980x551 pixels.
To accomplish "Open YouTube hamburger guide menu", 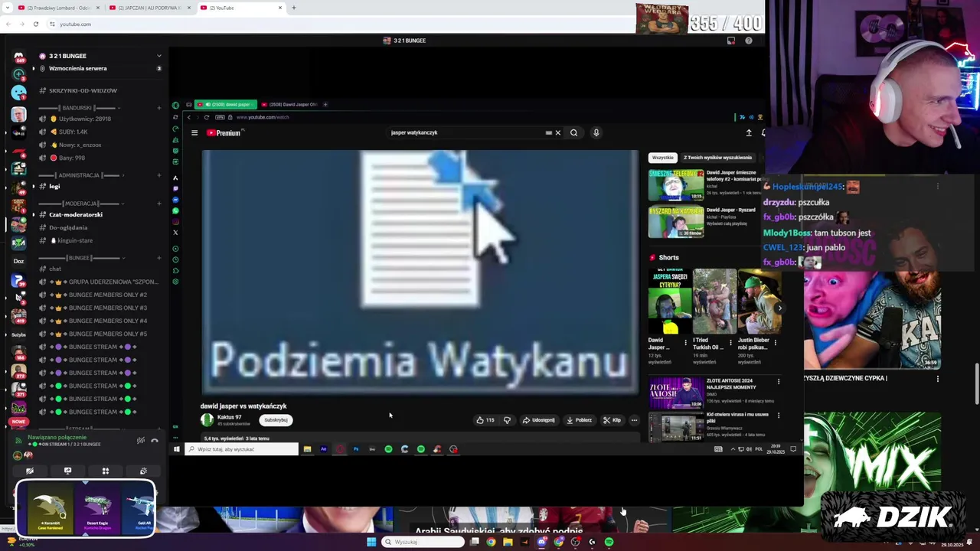I will (194, 133).
